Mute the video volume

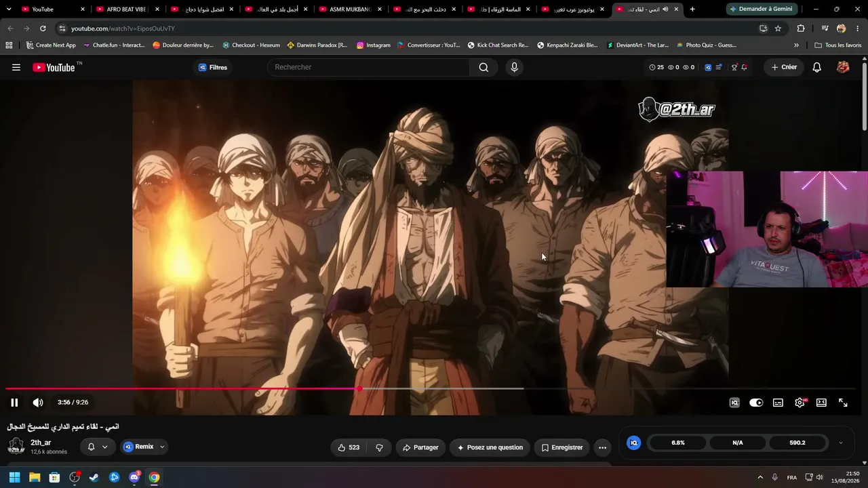[38, 403]
